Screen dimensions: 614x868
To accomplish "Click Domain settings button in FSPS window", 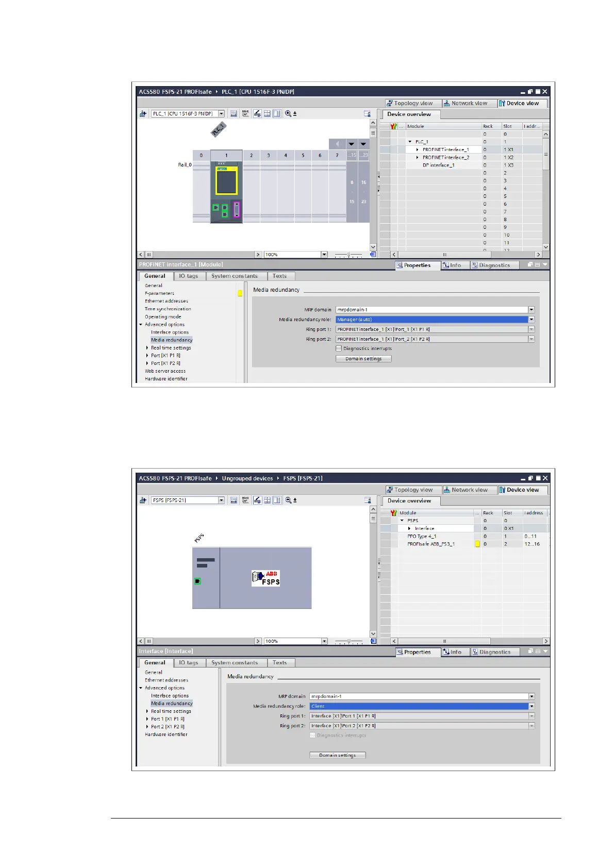I will 338,755.
